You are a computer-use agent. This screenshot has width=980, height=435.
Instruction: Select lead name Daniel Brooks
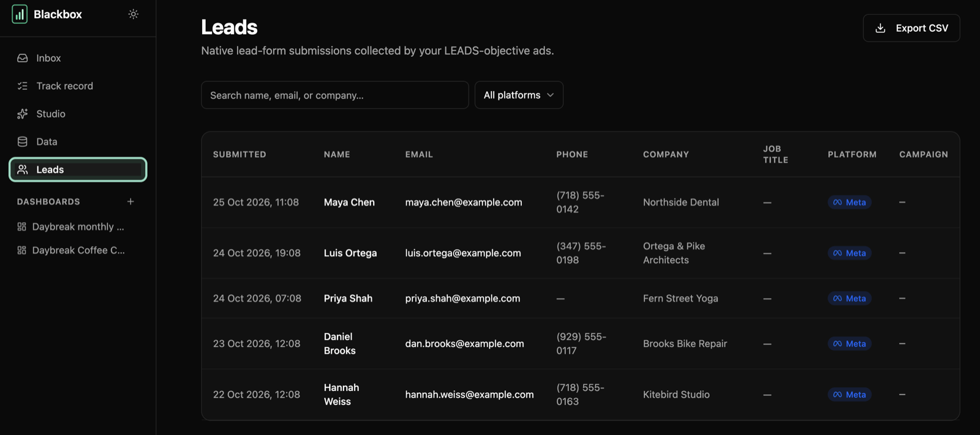pyautogui.click(x=340, y=343)
